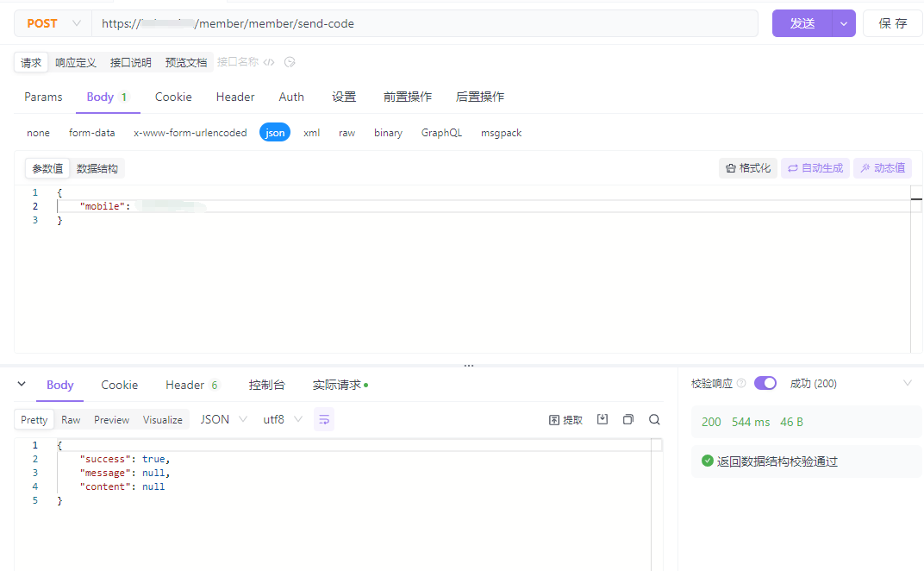Viewport: 924px width, 571px height.
Task: Switch to request Header tab
Action: click(235, 97)
